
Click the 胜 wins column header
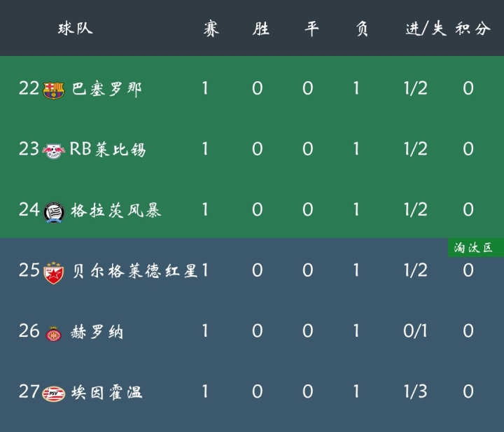click(260, 29)
